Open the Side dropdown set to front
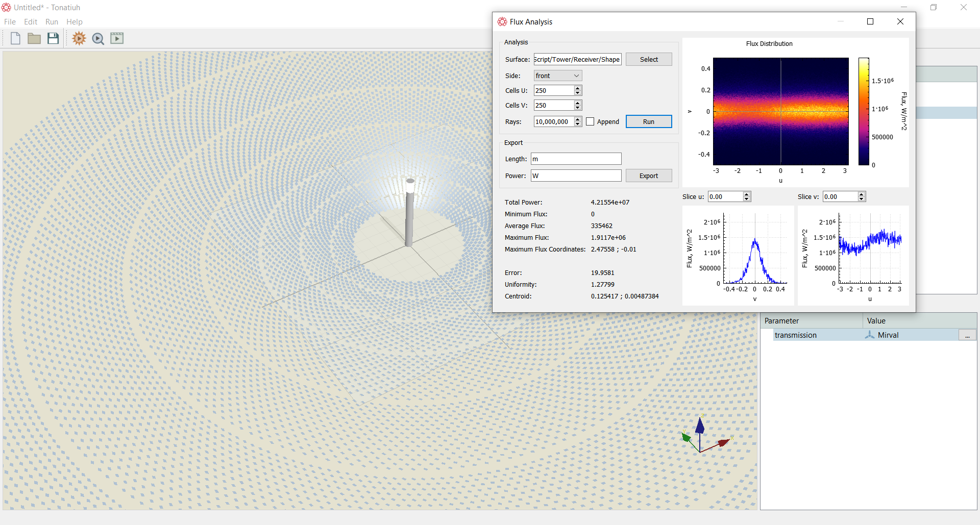Image resolution: width=980 pixels, height=525 pixels. click(x=558, y=76)
